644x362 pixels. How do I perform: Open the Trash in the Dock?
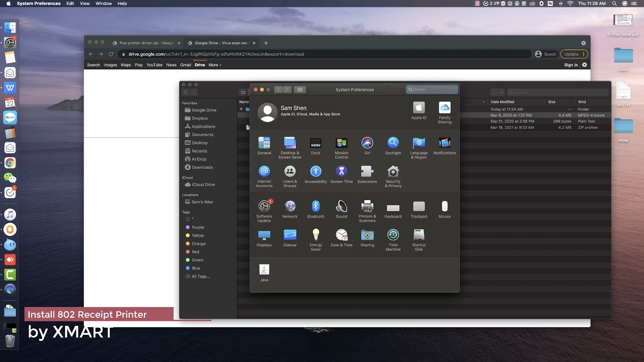coord(10,341)
